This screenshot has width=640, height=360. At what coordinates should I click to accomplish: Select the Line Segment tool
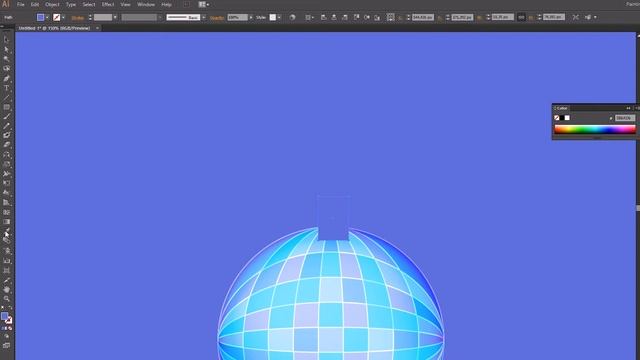point(6,98)
